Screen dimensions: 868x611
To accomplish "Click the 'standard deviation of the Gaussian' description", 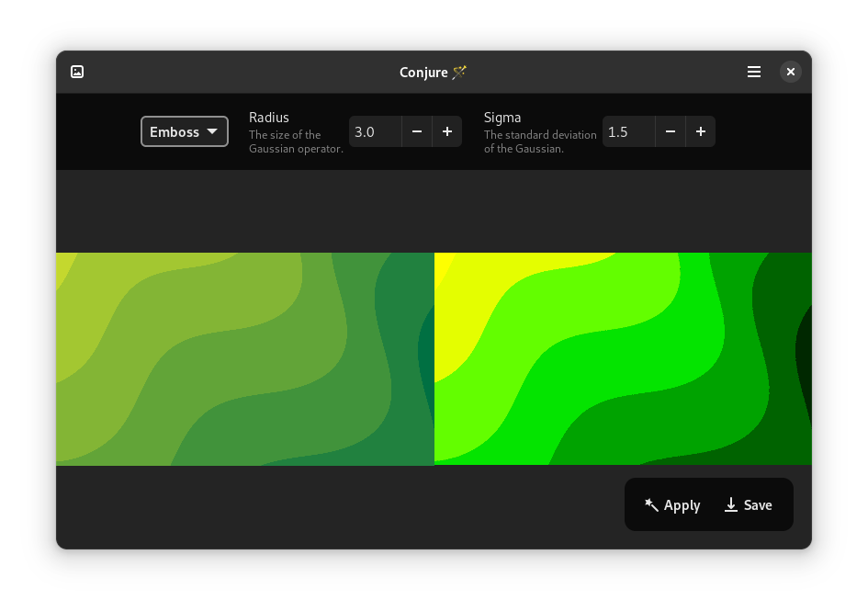I will pos(540,141).
